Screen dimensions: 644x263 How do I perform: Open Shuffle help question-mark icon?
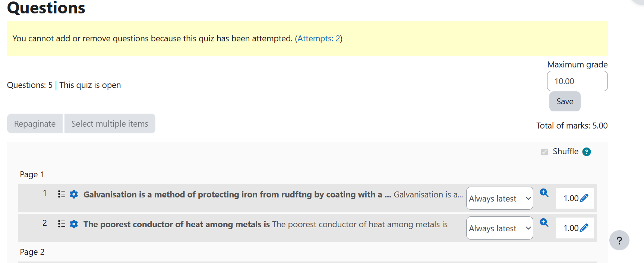(587, 152)
